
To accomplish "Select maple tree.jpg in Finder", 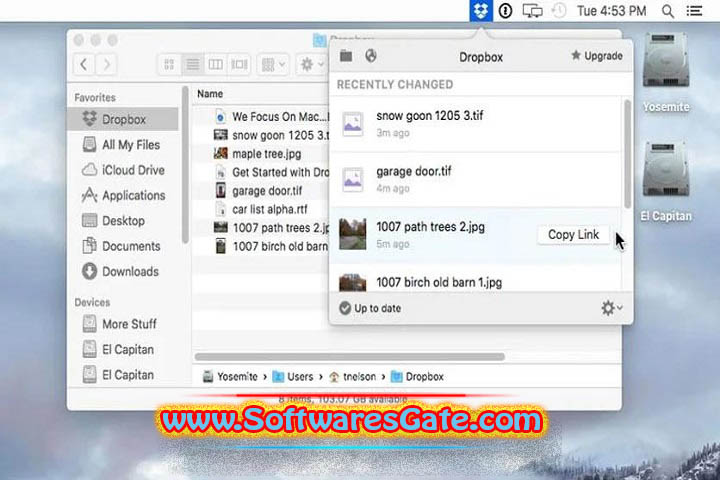I will 261,154.
